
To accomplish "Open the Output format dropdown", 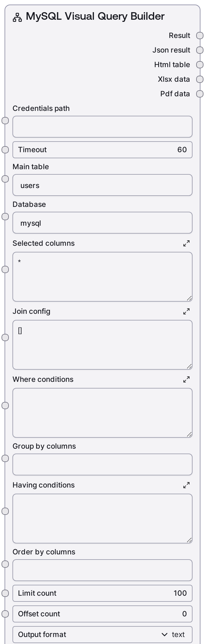I will 102,635.
